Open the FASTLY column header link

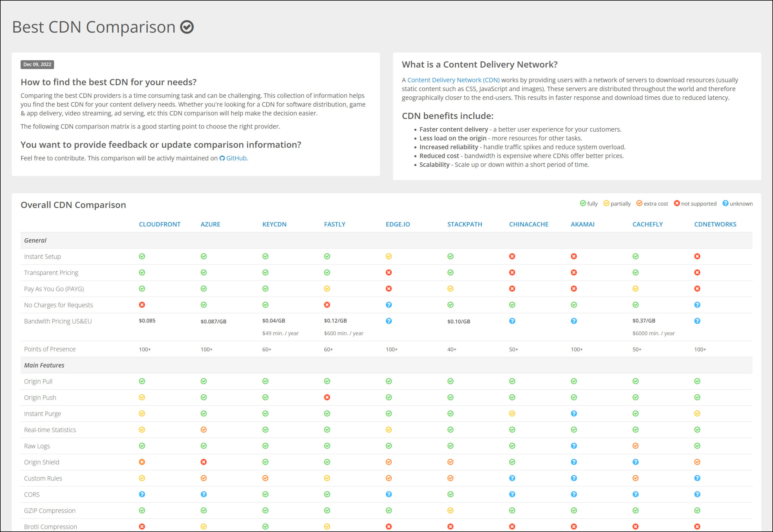point(335,224)
